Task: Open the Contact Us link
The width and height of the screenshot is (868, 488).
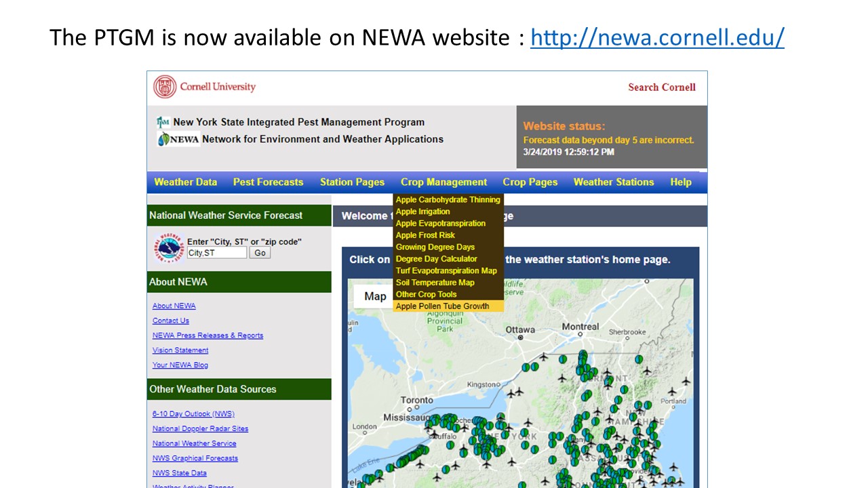Action: pyautogui.click(x=171, y=321)
